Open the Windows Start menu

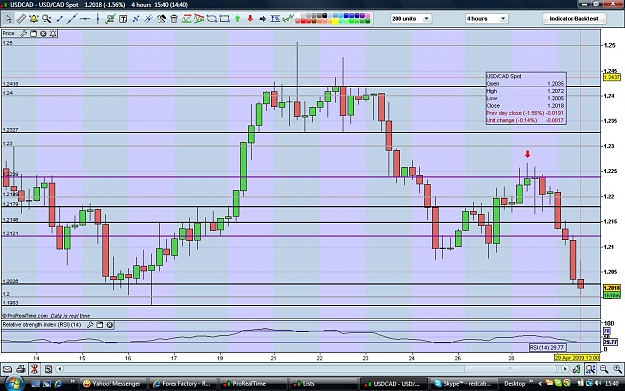pos(14,384)
